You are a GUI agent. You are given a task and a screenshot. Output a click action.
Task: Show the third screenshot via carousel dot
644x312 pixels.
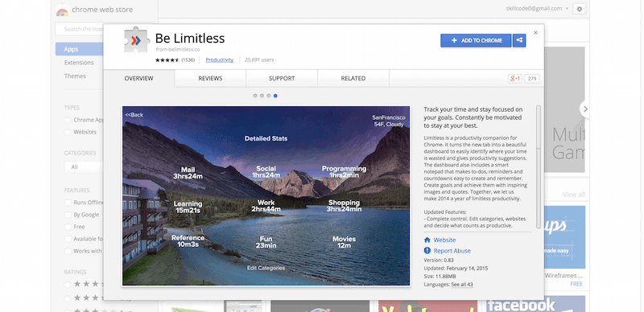pos(269,96)
